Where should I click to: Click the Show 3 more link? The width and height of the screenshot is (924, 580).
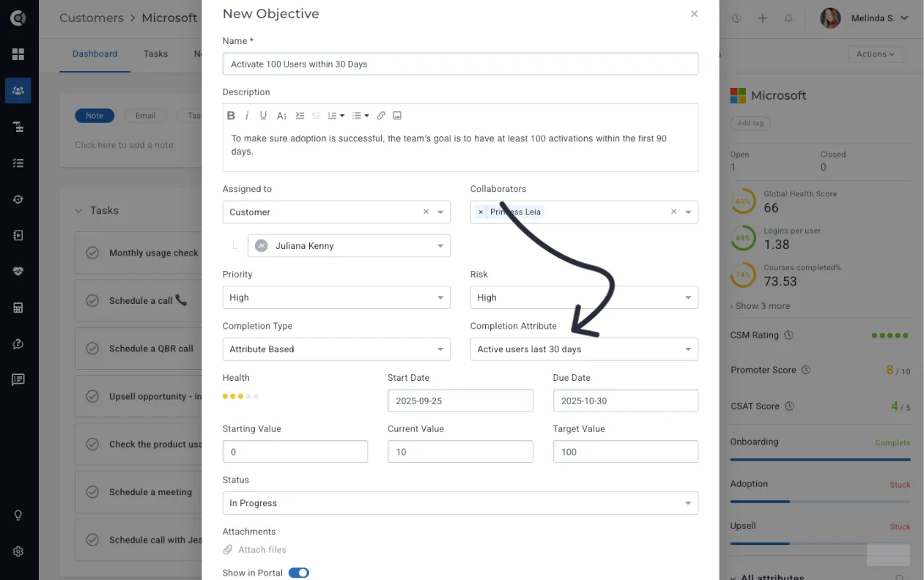[761, 306]
